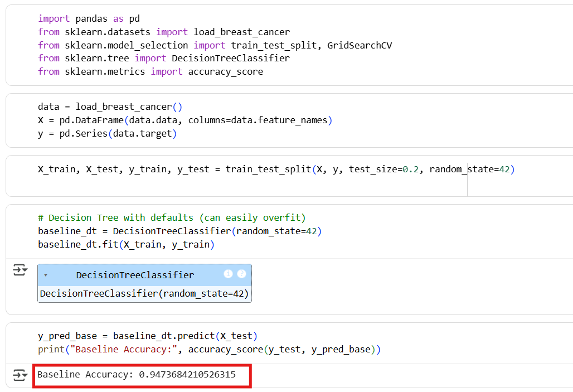
Task: Open the '?' documentation icon for DecisionTreeClassifier
Action: tap(241, 274)
